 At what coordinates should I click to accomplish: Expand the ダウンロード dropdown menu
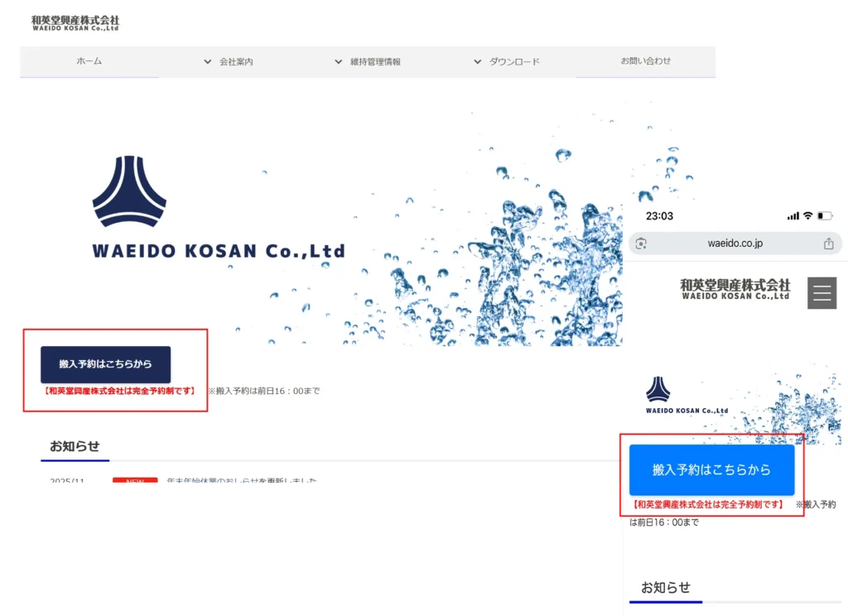506,62
